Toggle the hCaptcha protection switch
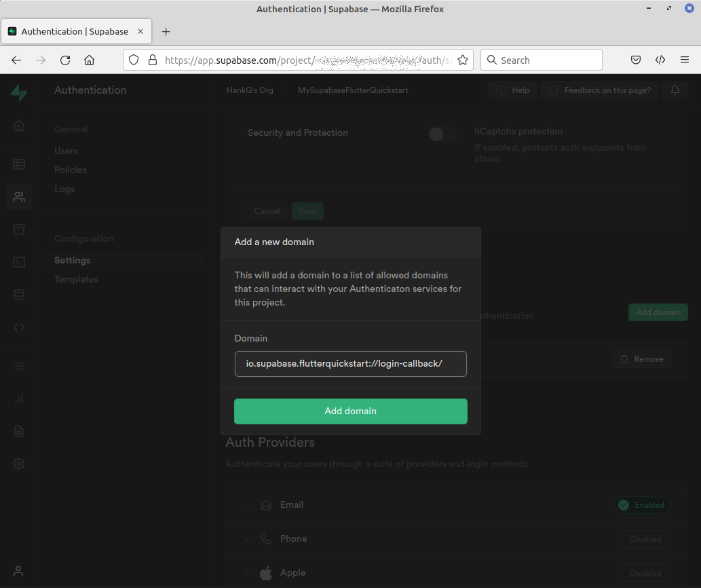The height and width of the screenshot is (588, 701). click(443, 134)
